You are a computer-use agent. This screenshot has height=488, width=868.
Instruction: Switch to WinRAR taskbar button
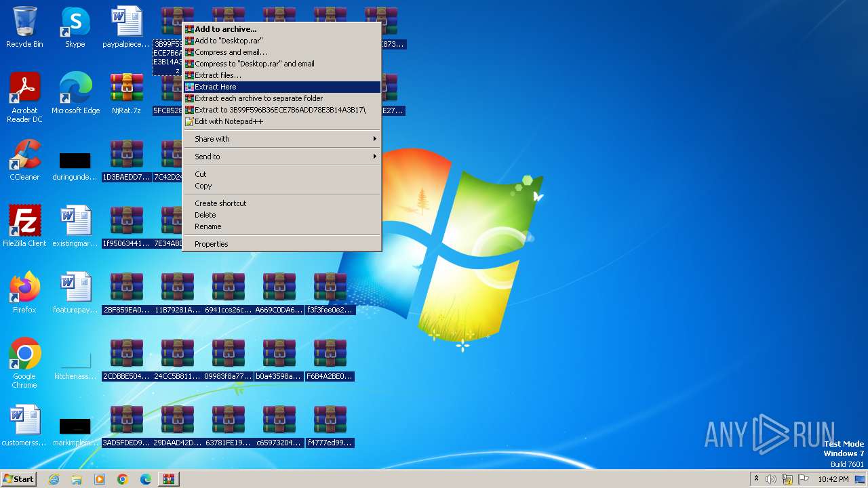tap(169, 479)
